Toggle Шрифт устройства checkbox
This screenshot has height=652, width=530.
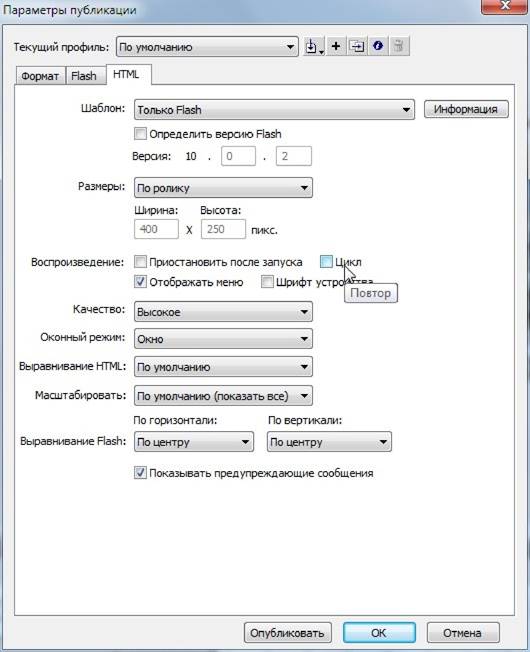tap(267, 282)
